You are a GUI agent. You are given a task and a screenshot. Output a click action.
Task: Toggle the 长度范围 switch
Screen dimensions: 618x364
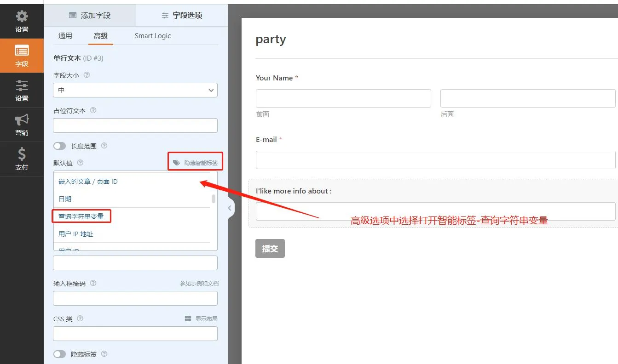(60, 146)
